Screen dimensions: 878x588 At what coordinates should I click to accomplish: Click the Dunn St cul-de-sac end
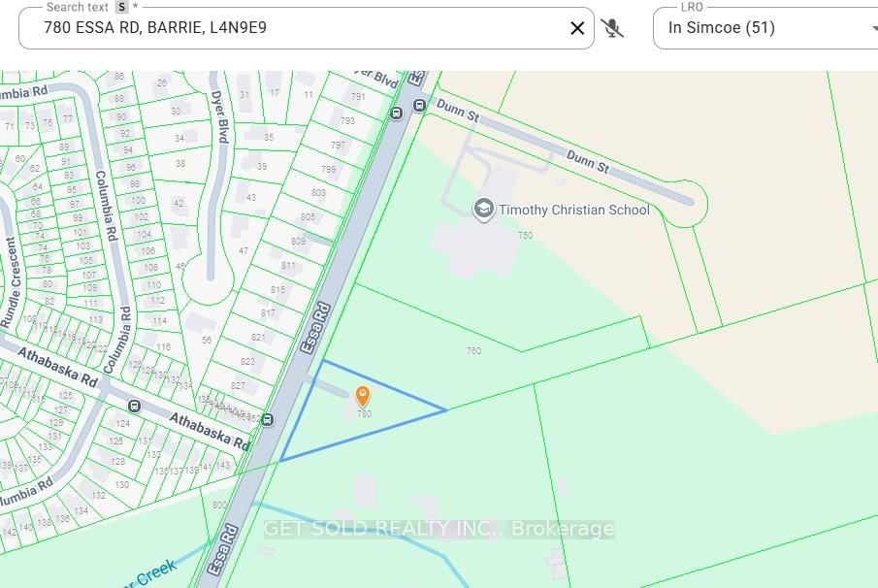coord(686,204)
